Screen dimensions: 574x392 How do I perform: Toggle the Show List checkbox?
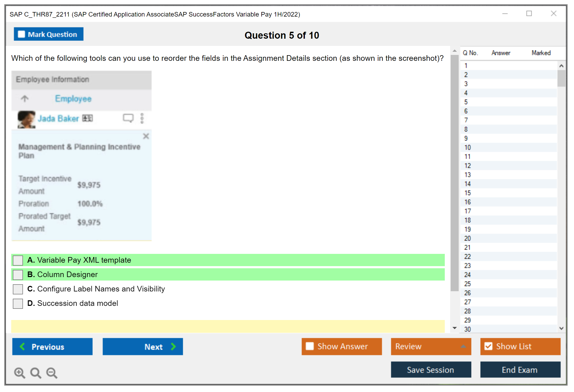pyautogui.click(x=488, y=346)
